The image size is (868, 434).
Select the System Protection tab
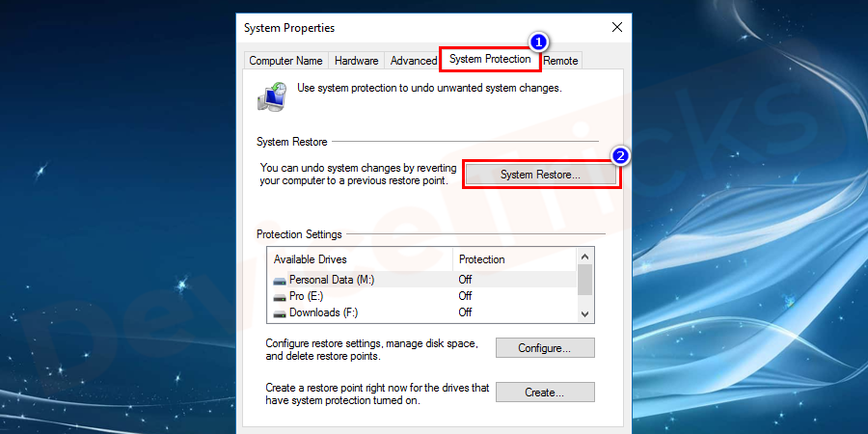click(x=489, y=60)
